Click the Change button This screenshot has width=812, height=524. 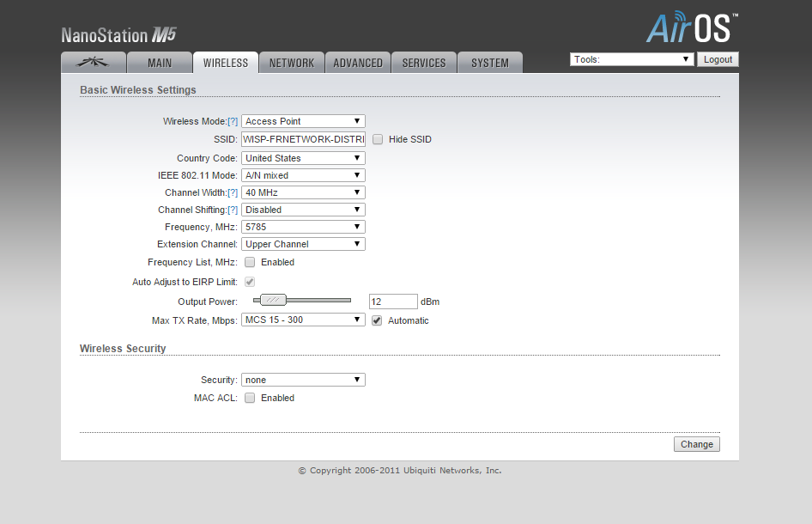click(697, 444)
